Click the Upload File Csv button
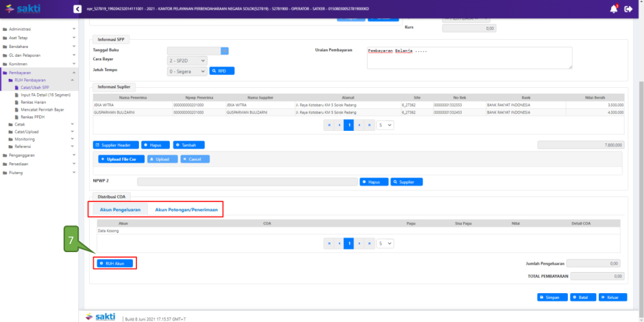644x322 pixels. click(x=121, y=159)
